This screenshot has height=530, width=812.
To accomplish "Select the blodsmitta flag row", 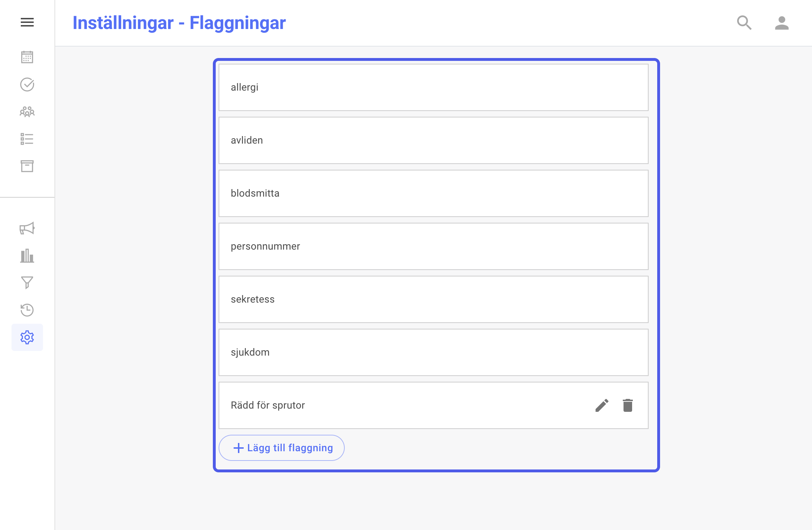I will (434, 193).
